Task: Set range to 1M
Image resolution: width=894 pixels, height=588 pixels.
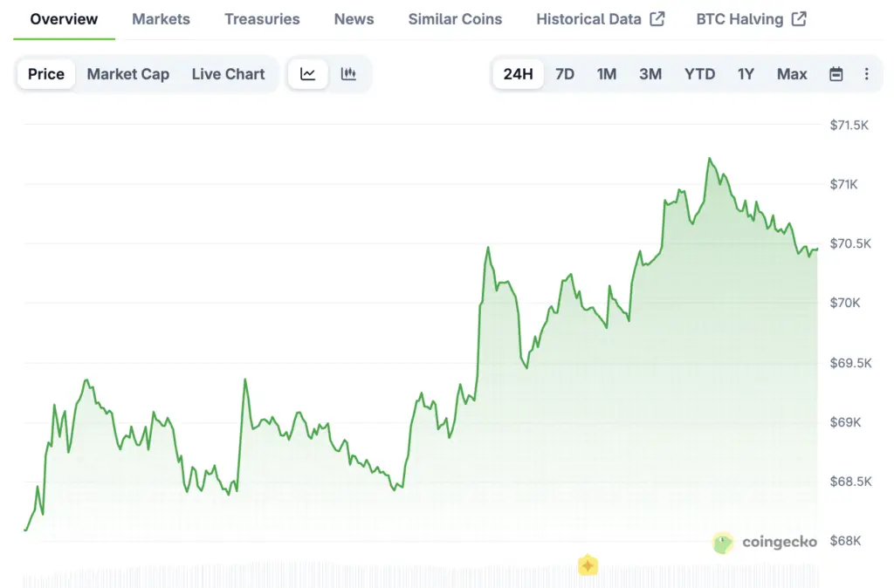Action: point(607,74)
